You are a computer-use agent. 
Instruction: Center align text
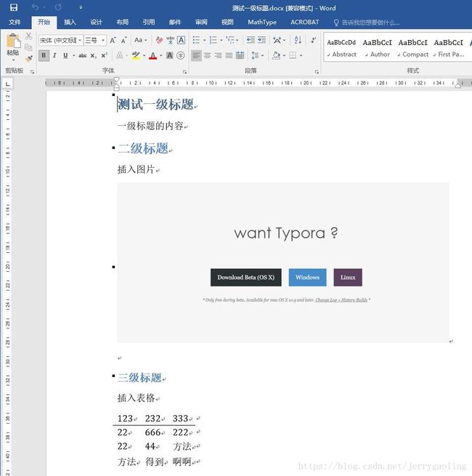pyautogui.click(x=208, y=55)
